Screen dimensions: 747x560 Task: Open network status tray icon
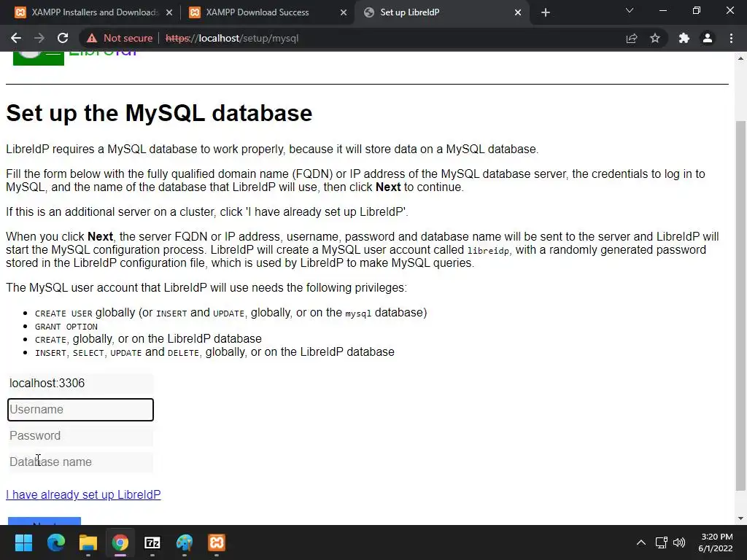661,542
